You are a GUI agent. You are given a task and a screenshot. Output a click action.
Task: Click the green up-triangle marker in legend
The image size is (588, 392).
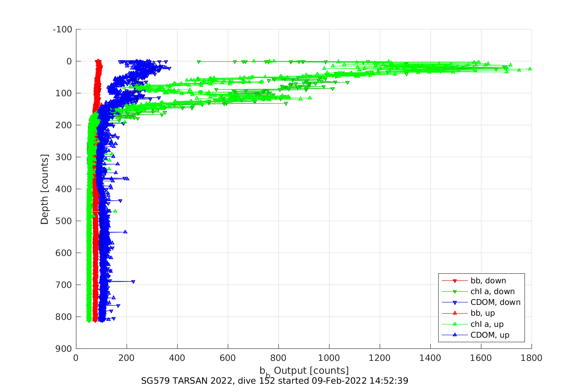pyautogui.click(x=454, y=324)
